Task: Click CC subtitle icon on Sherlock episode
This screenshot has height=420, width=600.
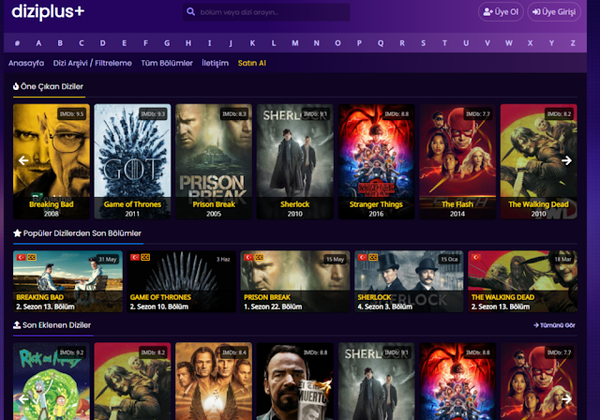Action: click(x=373, y=257)
